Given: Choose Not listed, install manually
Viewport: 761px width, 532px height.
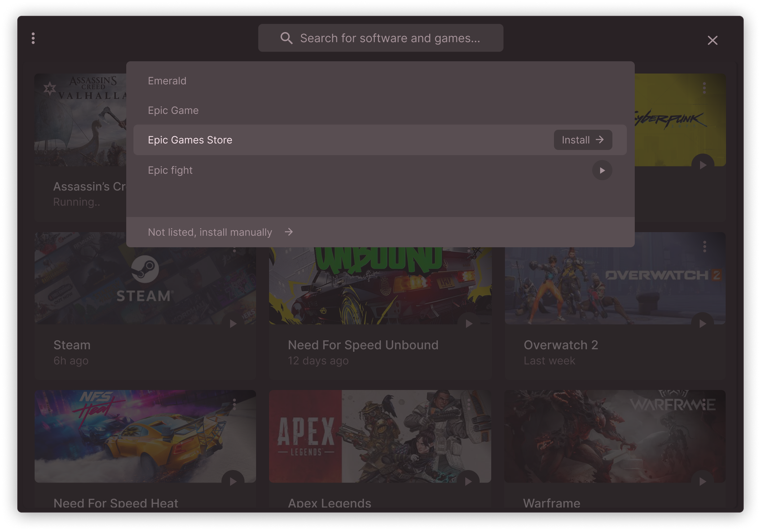Looking at the screenshot, I should 220,232.
